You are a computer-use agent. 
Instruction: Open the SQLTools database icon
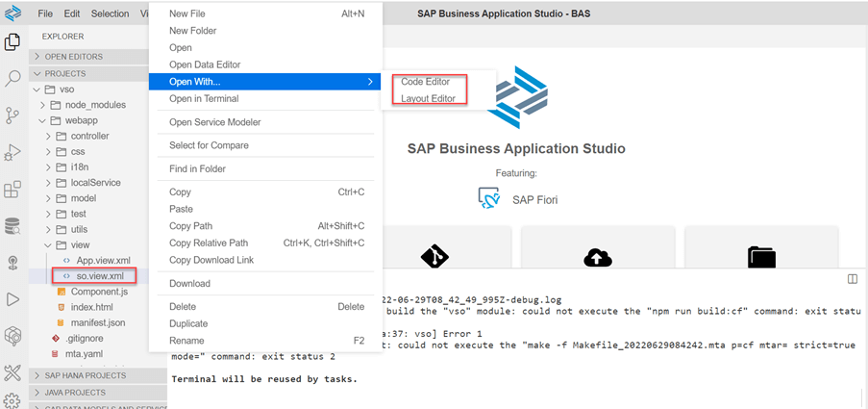pos(12,225)
